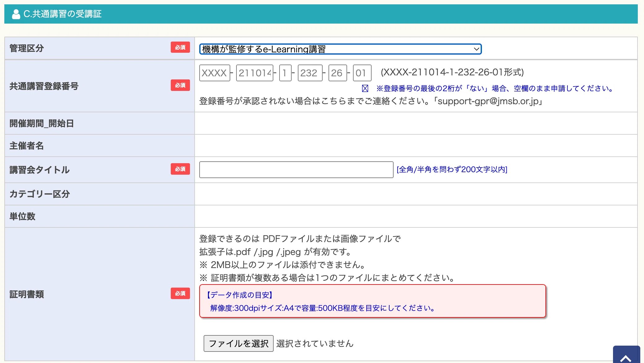Image resolution: width=644 pixels, height=363 pixels.
Task: Click the 選択されていません file status text
Action: pyautogui.click(x=315, y=343)
